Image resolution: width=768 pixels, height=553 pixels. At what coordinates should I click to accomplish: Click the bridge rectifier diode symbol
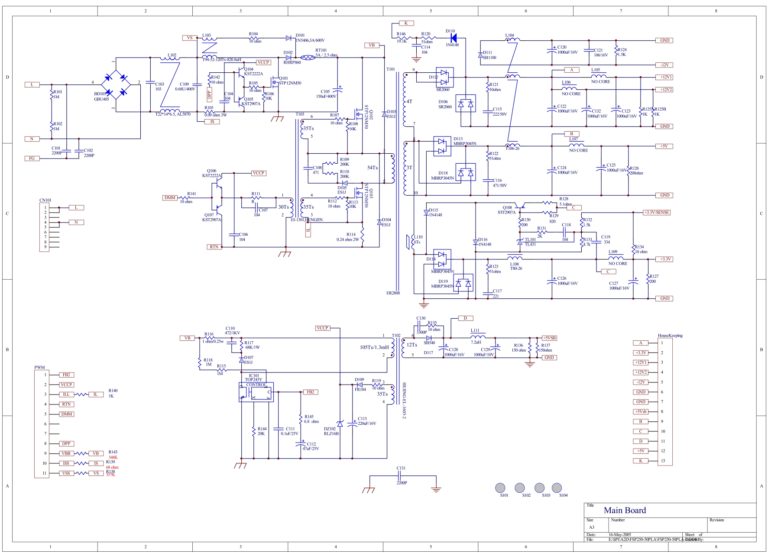[x=116, y=84]
